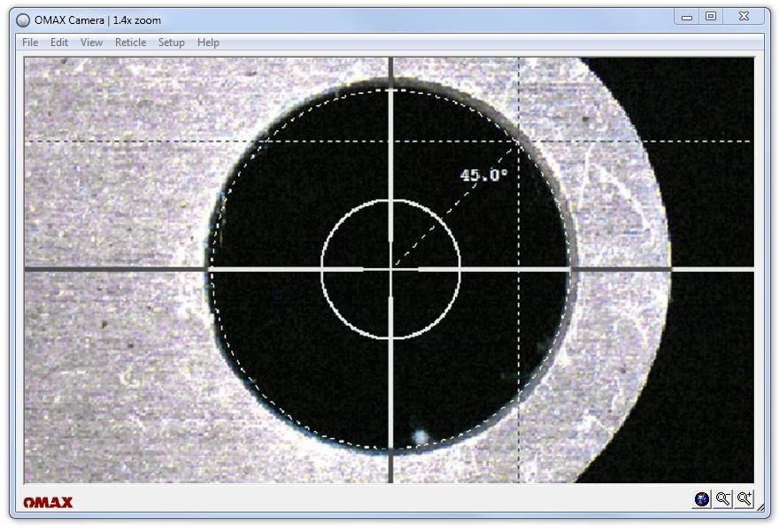The image size is (779, 532).
Task: Click the zoom in magnifier button
Action: pos(744,498)
